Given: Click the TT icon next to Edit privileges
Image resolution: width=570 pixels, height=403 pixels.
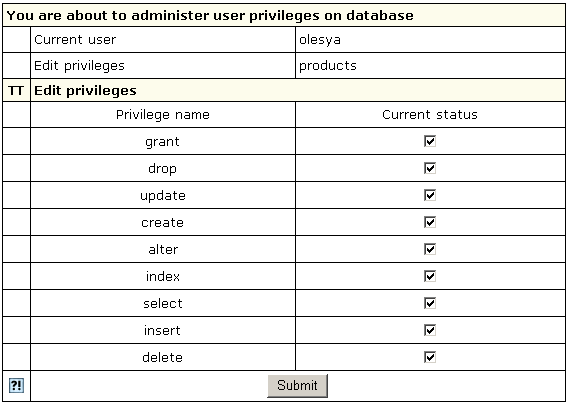Looking at the screenshot, I should click(16, 90).
